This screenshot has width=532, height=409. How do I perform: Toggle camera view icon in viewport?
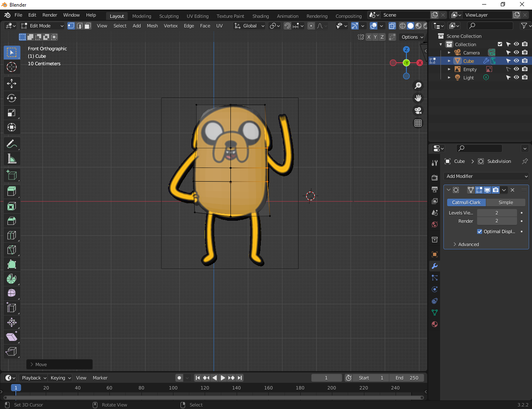(418, 111)
